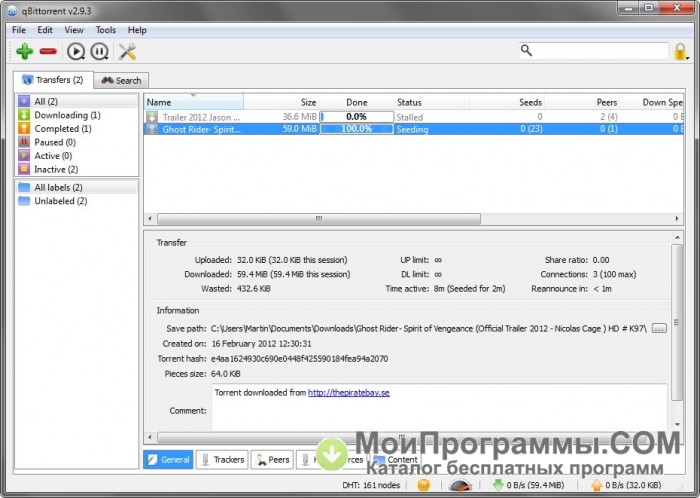
Task: Open the Help menu
Action: tap(137, 30)
